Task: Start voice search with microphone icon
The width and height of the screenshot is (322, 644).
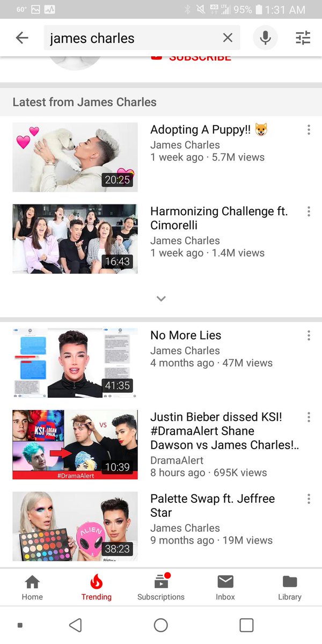Action: point(265,38)
